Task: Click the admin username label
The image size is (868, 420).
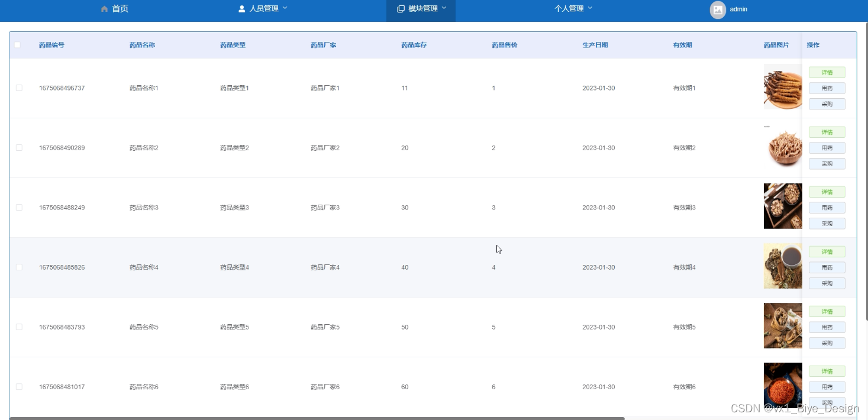Action: 738,9
